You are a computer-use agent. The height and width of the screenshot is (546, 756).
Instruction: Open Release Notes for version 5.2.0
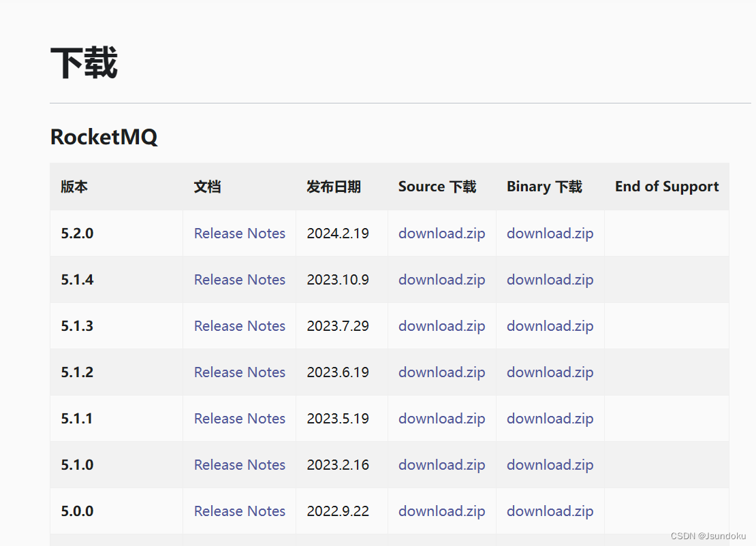point(240,234)
